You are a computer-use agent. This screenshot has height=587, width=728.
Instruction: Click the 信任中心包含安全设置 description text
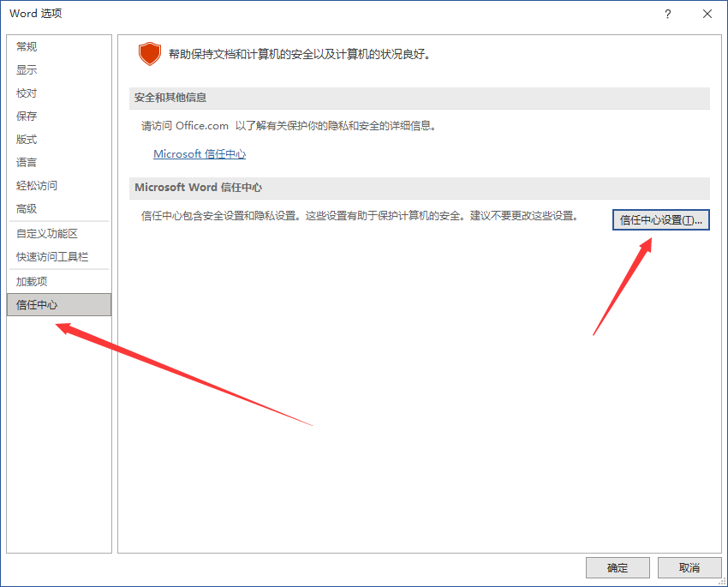click(360, 216)
